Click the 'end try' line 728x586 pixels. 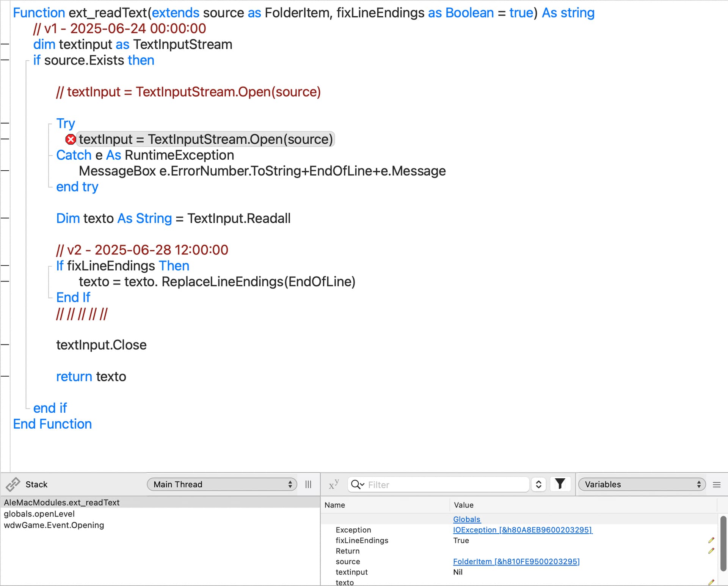tap(77, 187)
